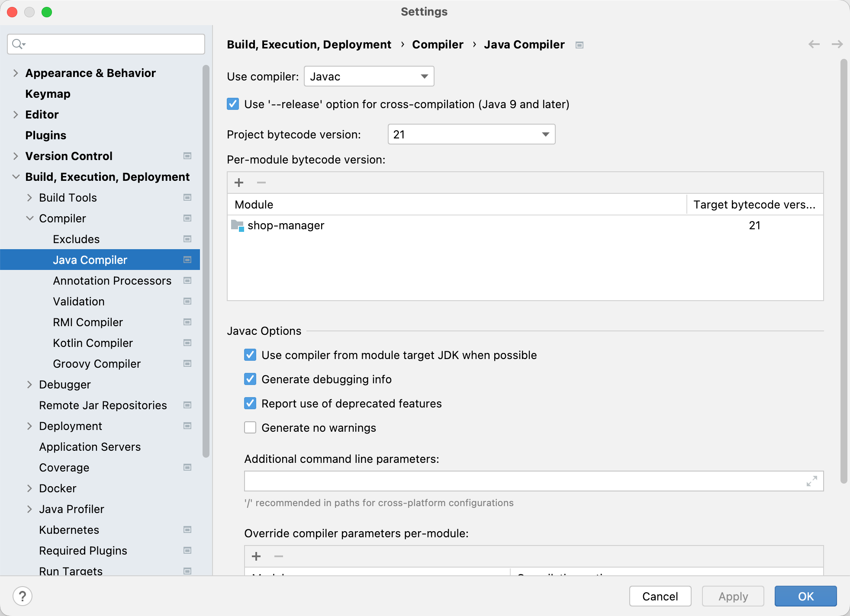
Task: Disable the '--release' cross-compilation option
Action: click(x=233, y=104)
